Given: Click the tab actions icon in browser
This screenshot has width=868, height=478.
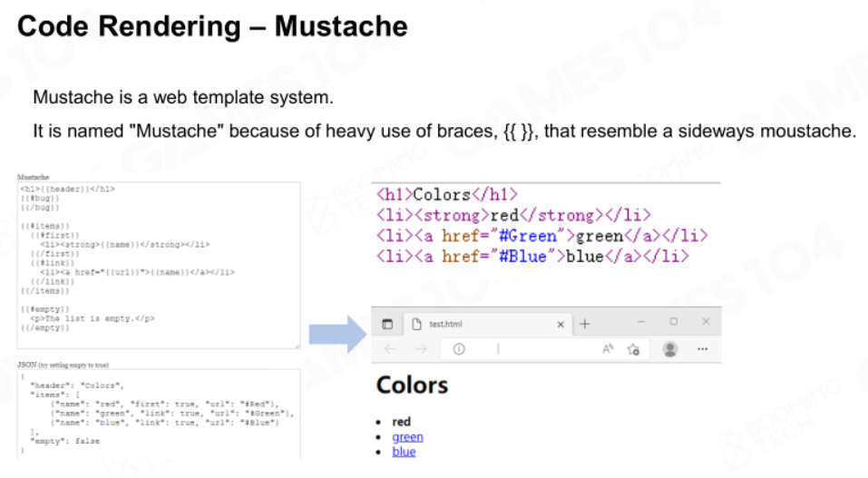Looking at the screenshot, I should (x=387, y=324).
